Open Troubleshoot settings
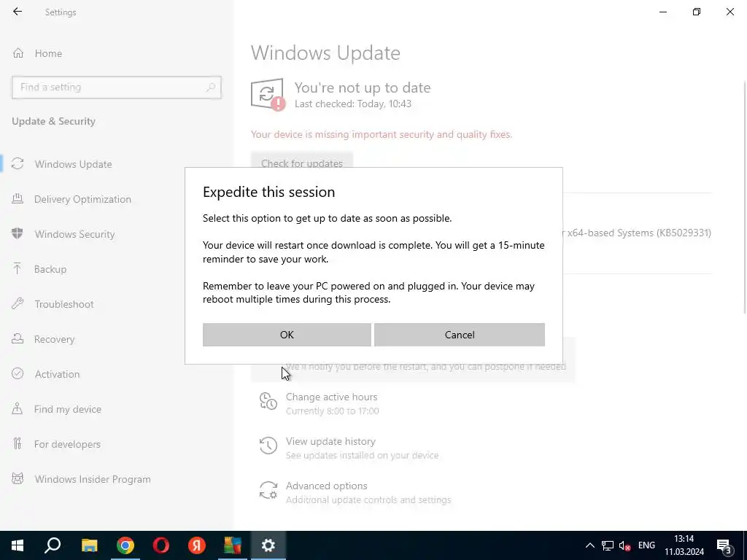 (64, 304)
